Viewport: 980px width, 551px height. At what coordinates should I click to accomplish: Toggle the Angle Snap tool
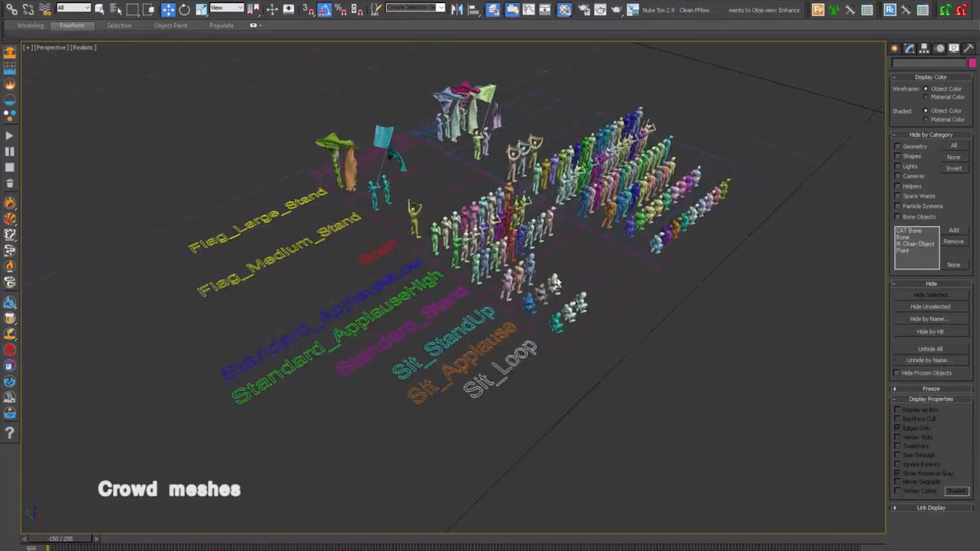[x=324, y=9]
